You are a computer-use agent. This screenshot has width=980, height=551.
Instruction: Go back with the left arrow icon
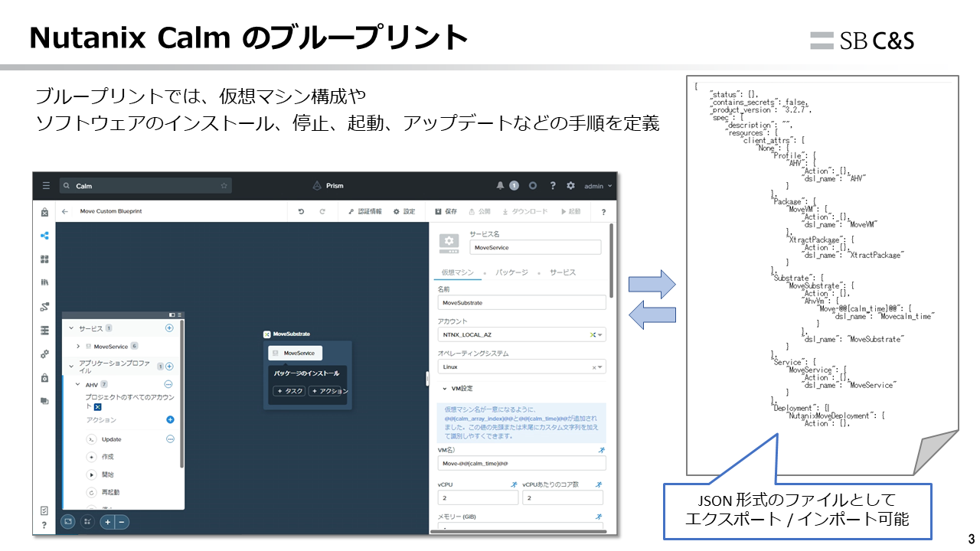tap(65, 211)
